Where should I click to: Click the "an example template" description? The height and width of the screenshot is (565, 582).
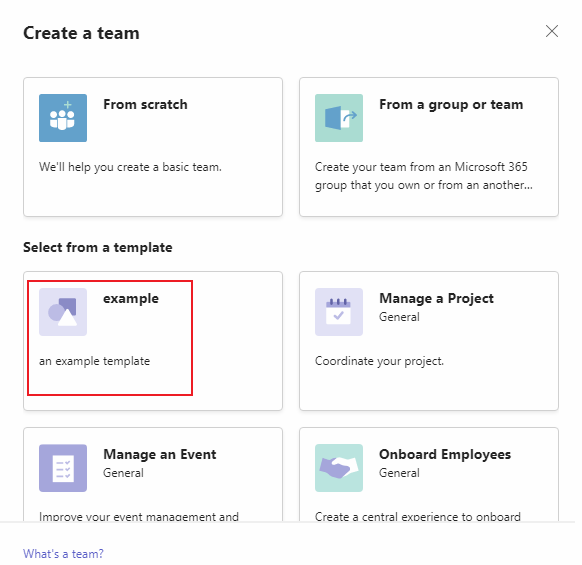click(x=94, y=361)
